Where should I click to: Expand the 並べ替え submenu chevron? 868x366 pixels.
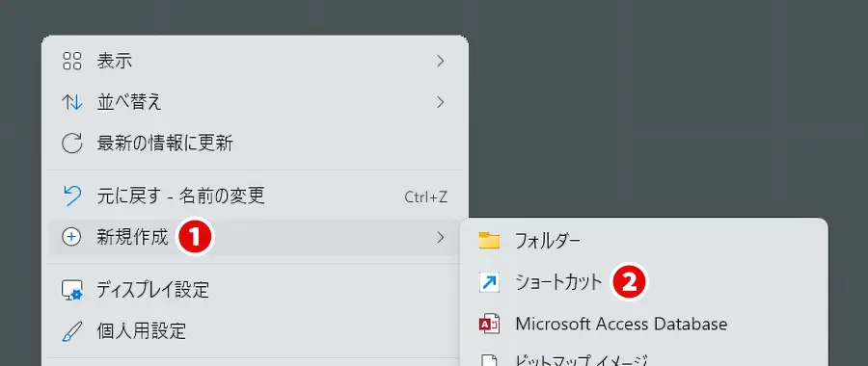coord(441,102)
